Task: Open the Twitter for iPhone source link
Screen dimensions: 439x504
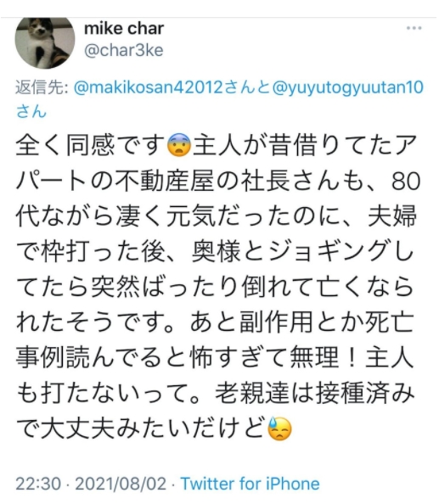Action: (250, 484)
